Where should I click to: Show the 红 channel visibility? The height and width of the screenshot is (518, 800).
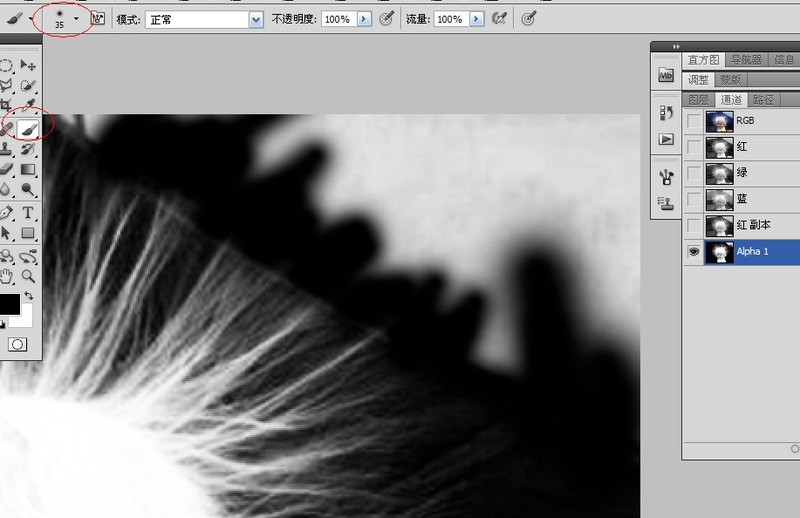click(x=694, y=147)
